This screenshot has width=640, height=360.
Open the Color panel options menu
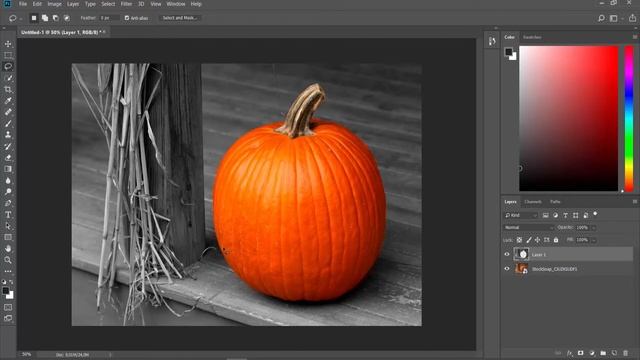tap(635, 37)
